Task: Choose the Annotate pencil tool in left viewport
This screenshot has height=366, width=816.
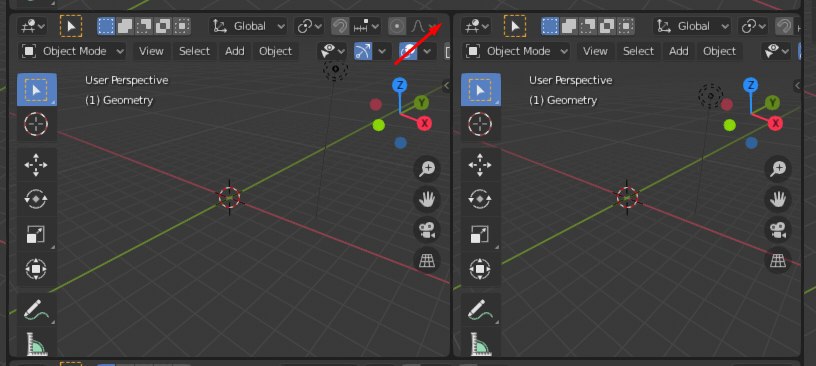Action: [x=37, y=309]
